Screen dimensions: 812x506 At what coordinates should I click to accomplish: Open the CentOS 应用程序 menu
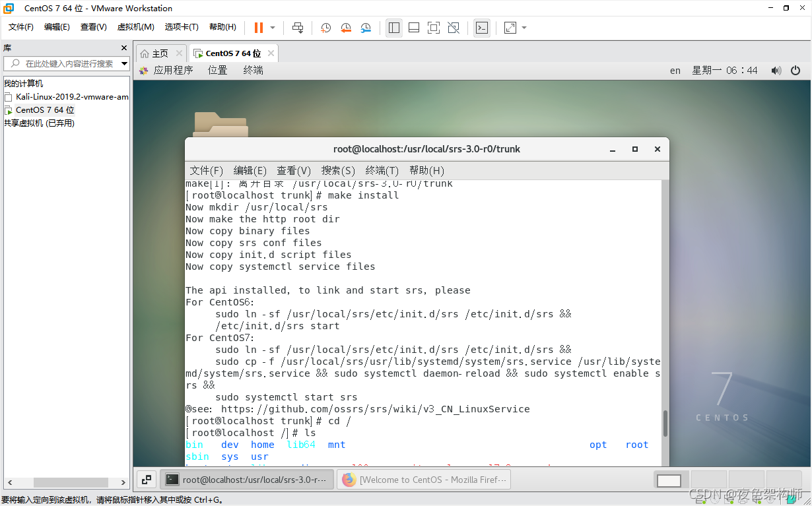click(166, 70)
